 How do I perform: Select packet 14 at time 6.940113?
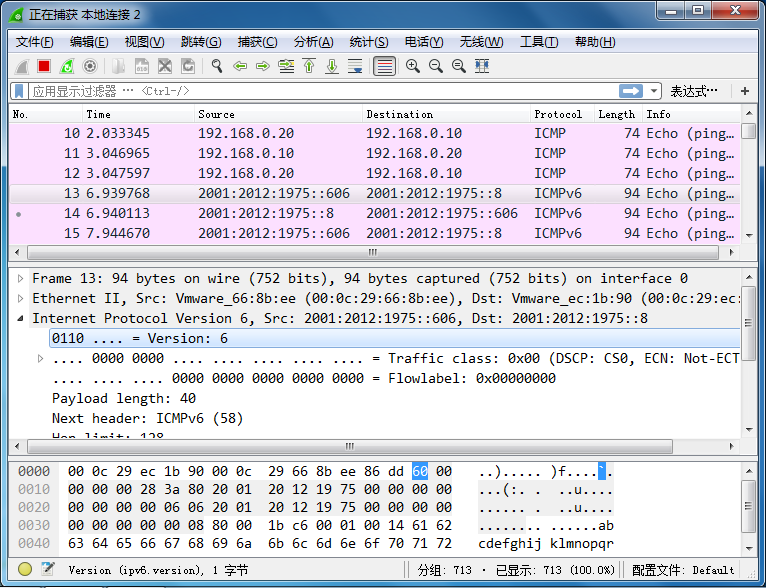coord(374,213)
